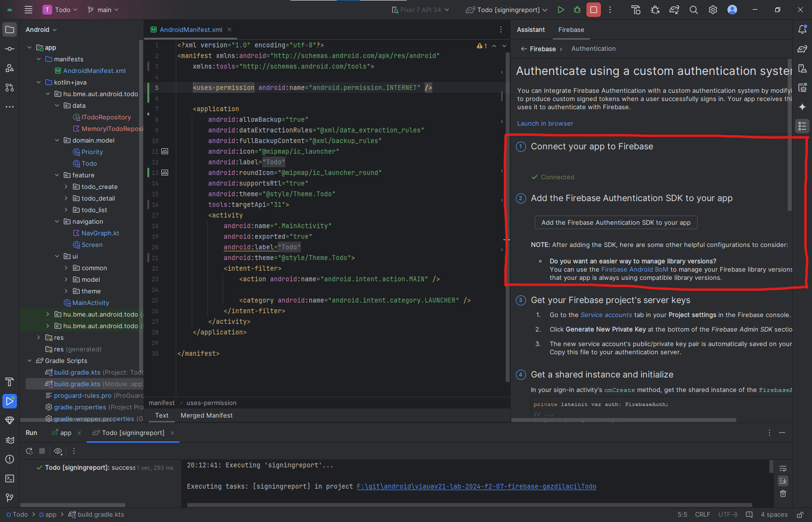The width and height of the screenshot is (812, 522).
Task: Open the Git branches tool window icon
Action: (x=10, y=498)
